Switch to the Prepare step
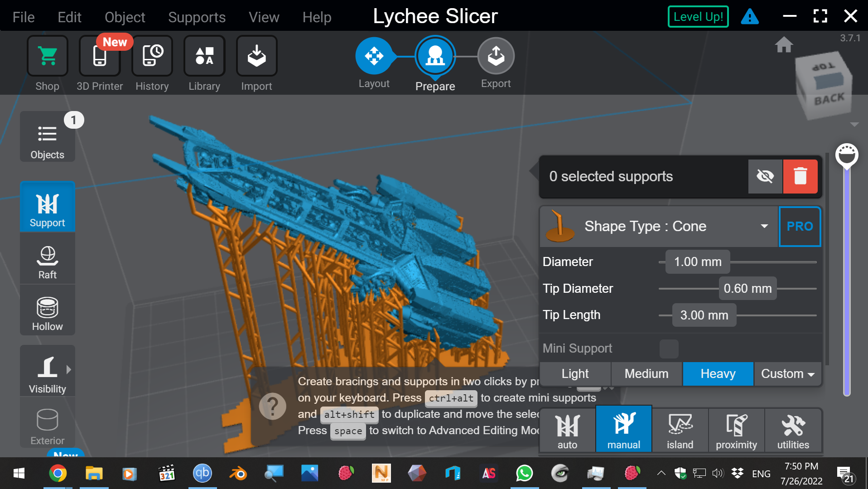868x489 pixels. [x=435, y=56]
